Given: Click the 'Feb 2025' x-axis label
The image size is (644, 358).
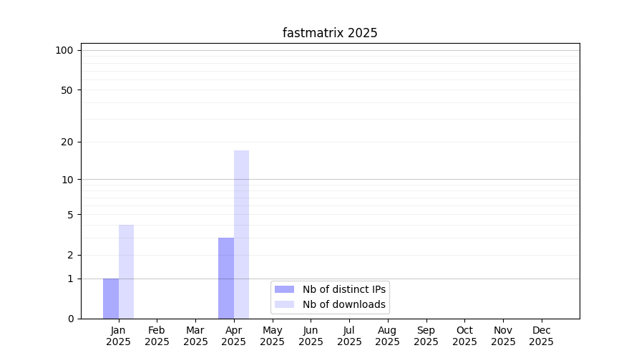Looking at the screenshot, I should tap(157, 336).
